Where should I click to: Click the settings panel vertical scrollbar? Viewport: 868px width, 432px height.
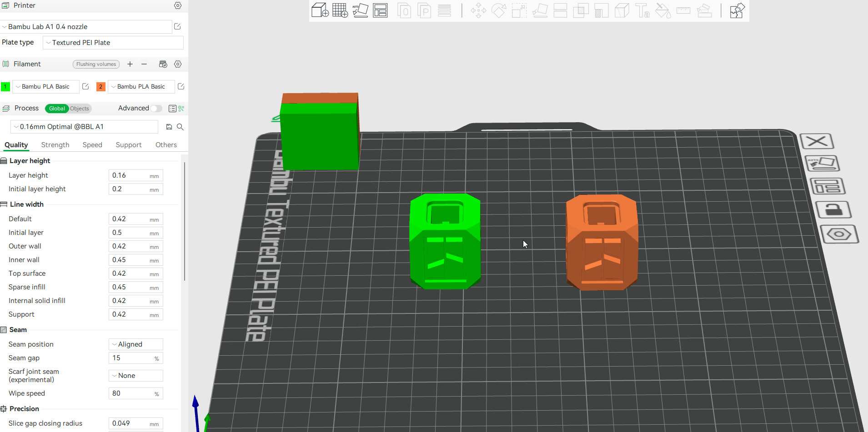[184, 221]
